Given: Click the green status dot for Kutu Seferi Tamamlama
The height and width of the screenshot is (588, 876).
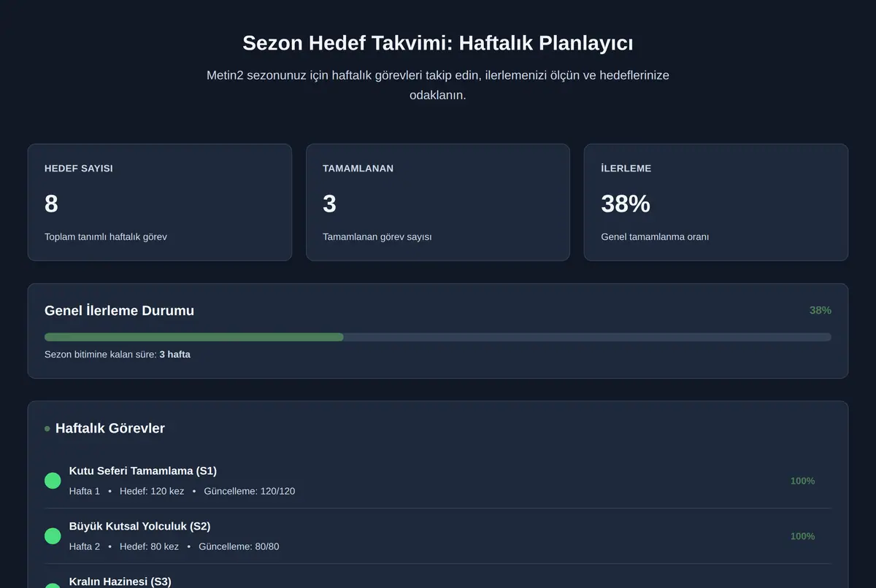Looking at the screenshot, I should [53, 481].
